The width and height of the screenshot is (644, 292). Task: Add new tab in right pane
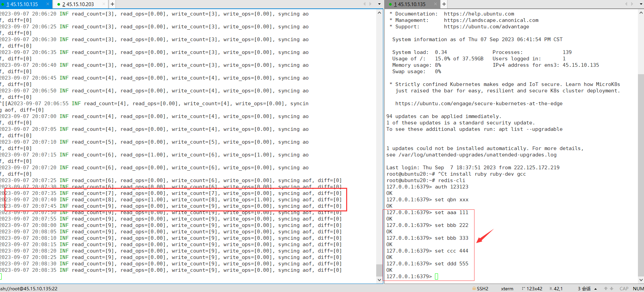[x=444, y=4]
